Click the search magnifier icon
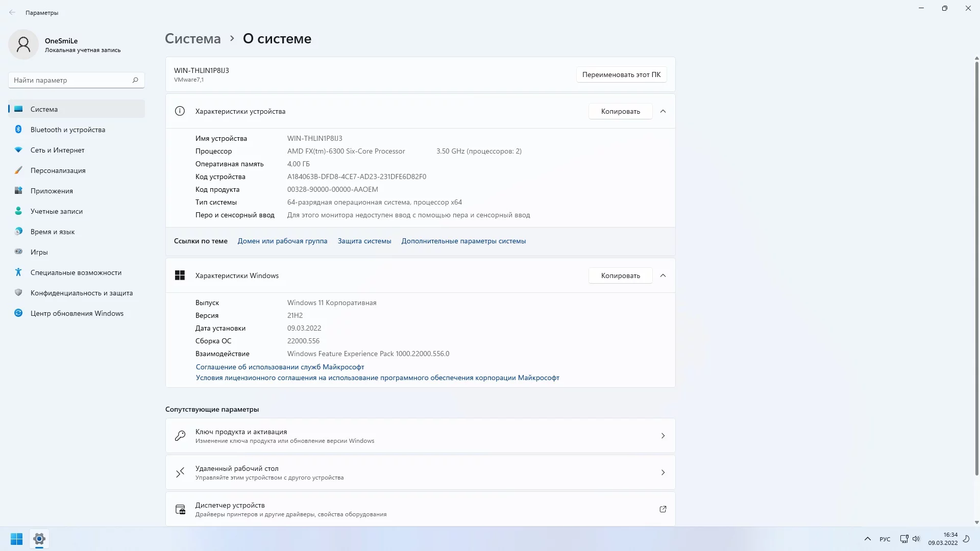The width and height of the screenshot is (980, 551). pyautogui.click(x=135, y=80)
